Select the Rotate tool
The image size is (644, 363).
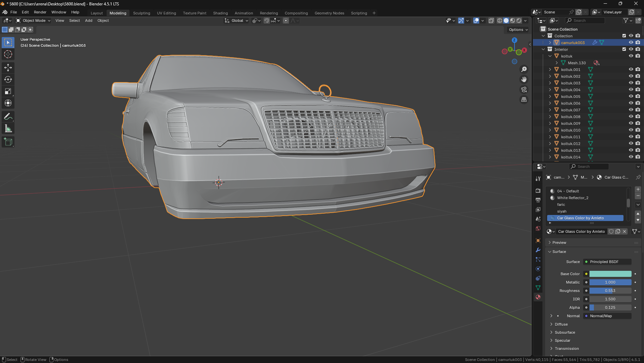(8, 79)
